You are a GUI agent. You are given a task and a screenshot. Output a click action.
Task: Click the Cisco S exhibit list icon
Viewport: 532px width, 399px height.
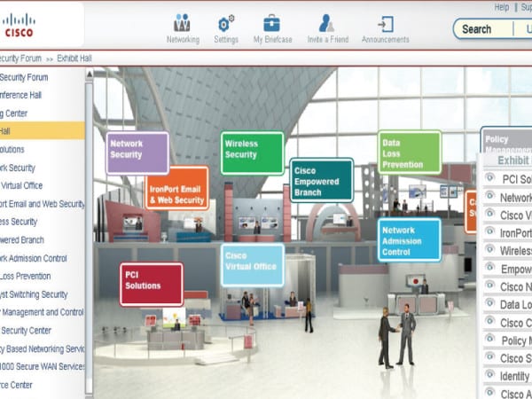(489, 356)
